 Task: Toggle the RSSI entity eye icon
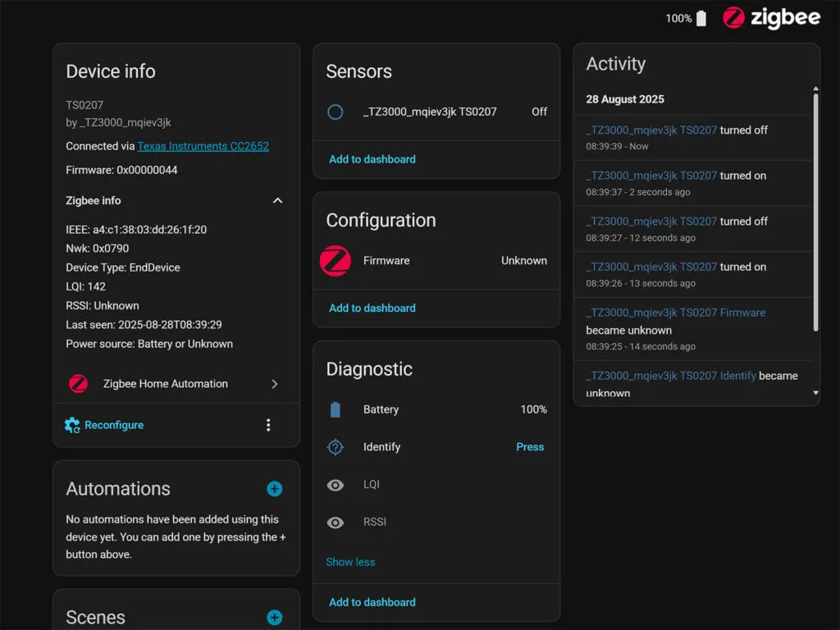(x=335, y=523)
